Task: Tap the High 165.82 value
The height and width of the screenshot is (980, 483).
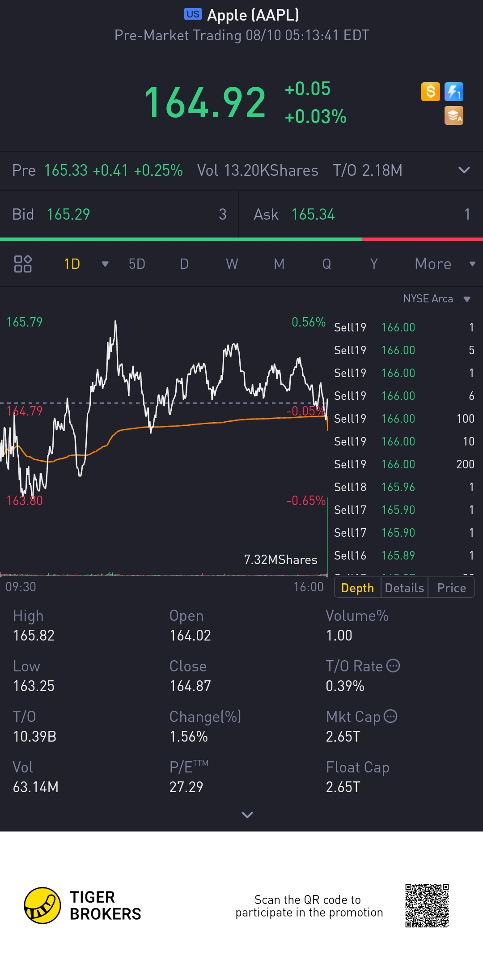Action: click(34, 635)
